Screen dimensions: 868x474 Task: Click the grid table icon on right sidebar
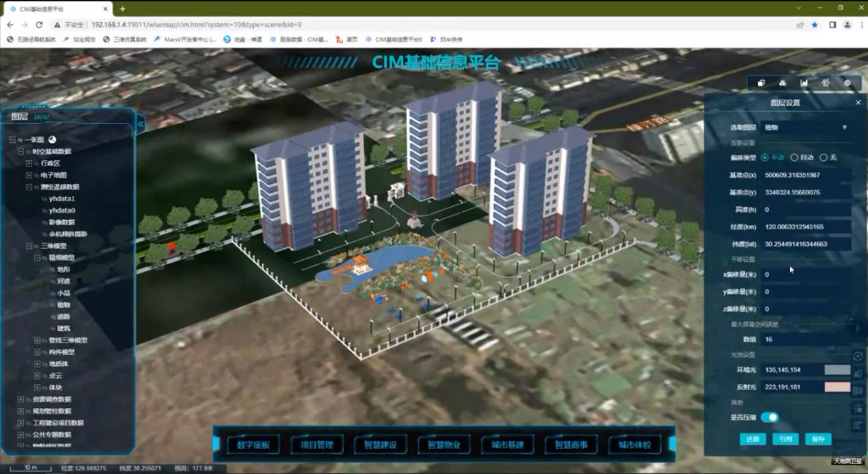(x=858, y=391)
